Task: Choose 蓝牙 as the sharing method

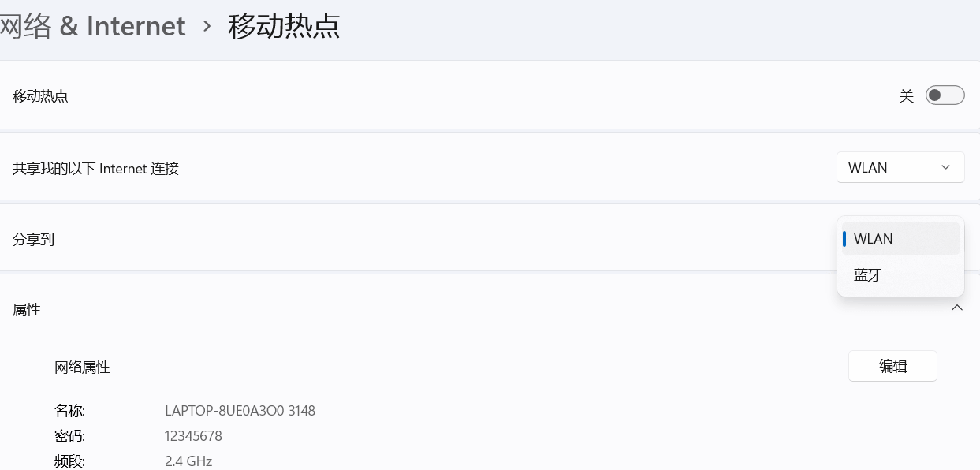Action: point(866,274)
